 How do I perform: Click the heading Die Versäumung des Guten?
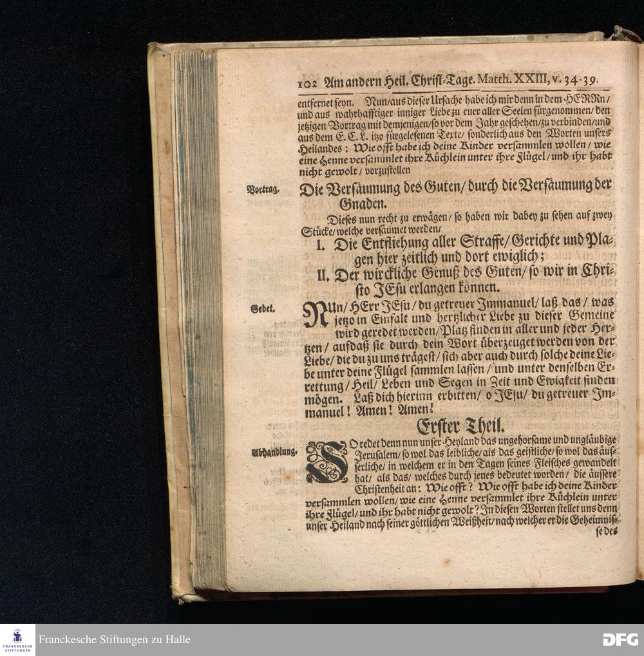click(x=455, y=187)
